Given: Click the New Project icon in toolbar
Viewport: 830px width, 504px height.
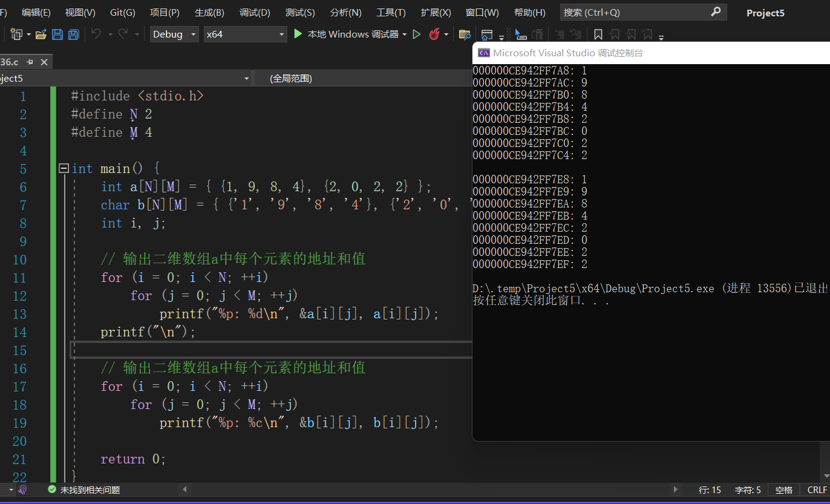Looking at the screenshot, I should pos(16,34).
